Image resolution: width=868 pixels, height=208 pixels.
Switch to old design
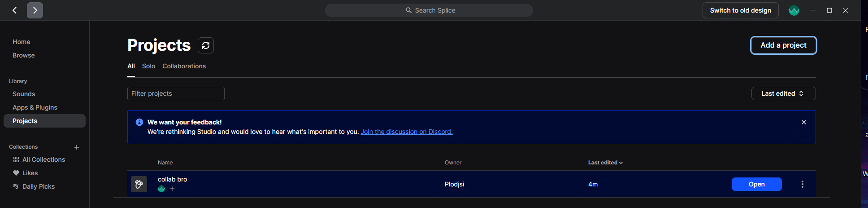coord(741,10)
